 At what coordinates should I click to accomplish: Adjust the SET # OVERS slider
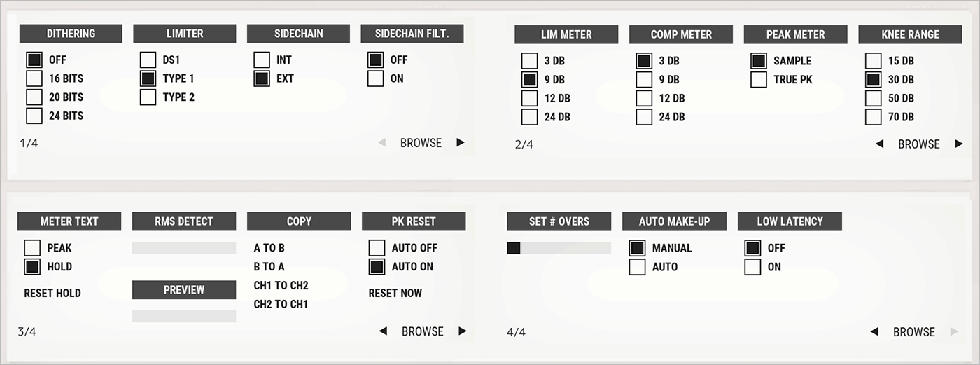point(559,248)
